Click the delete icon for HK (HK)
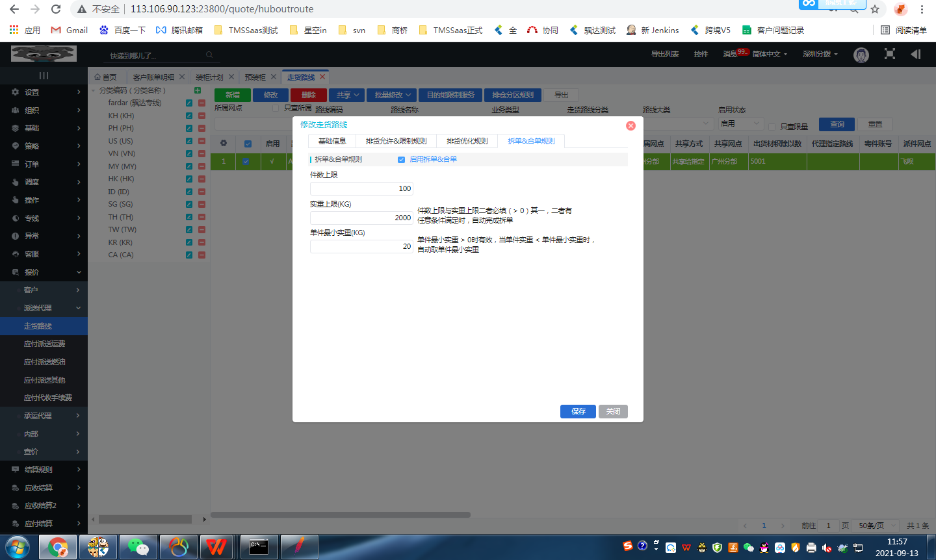 coord(201,179)
